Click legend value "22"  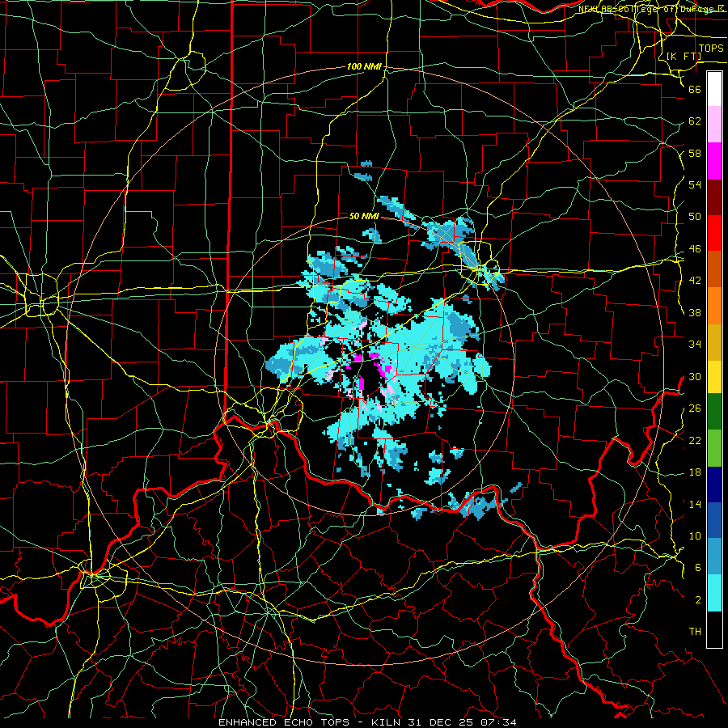point(695,440)
